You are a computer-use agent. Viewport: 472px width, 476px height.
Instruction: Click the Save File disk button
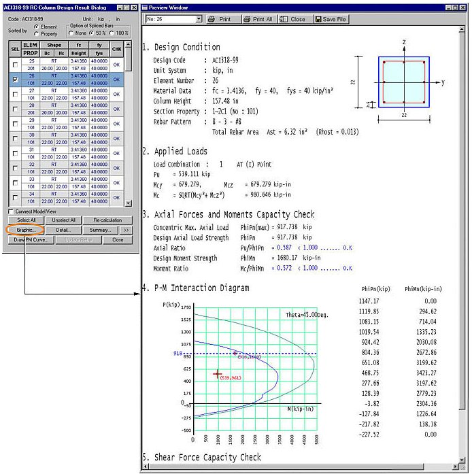[330, 20]
